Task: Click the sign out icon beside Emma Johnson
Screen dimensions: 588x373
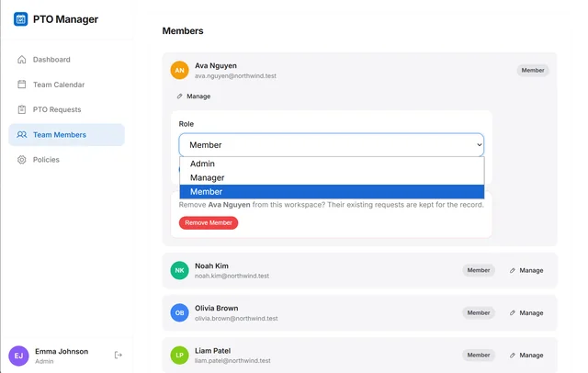Action: [119, 355]
